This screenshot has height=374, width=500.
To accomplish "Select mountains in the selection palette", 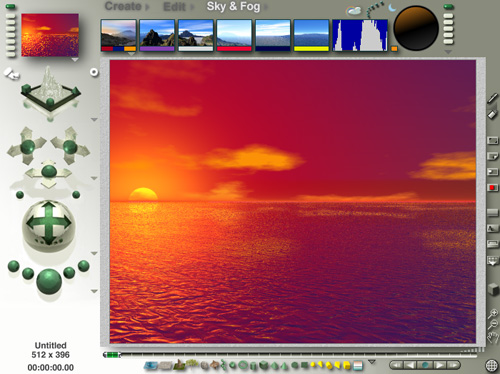I will click(179, 365).
